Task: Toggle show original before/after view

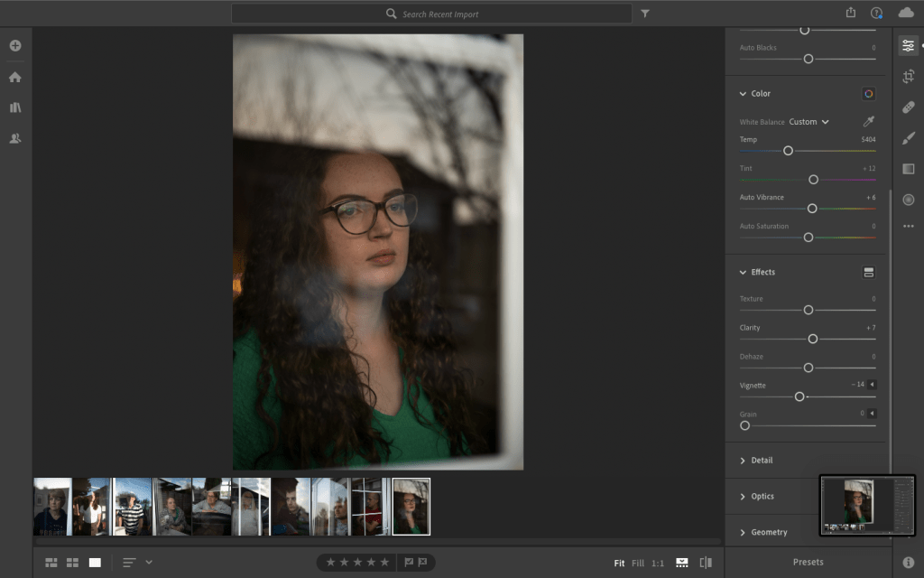Action: [706, 563]
